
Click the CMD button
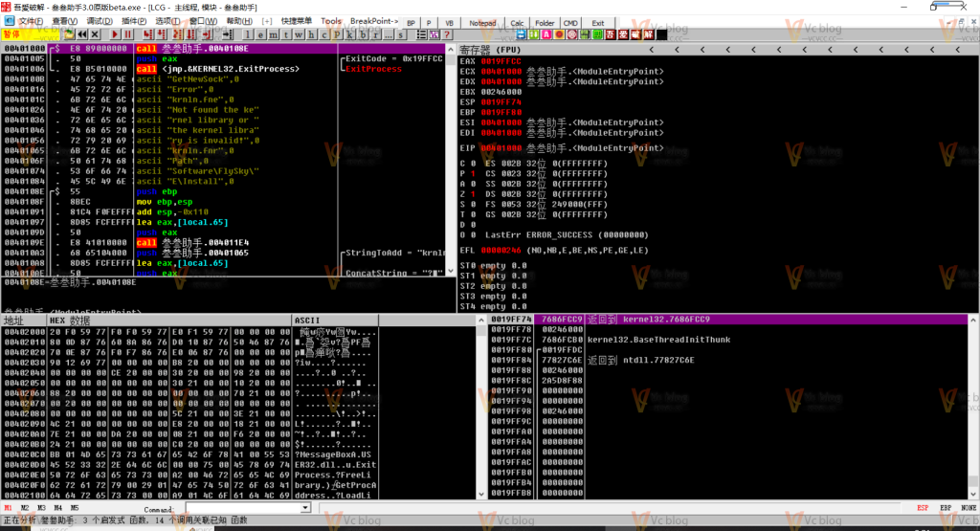click(569, 22)
